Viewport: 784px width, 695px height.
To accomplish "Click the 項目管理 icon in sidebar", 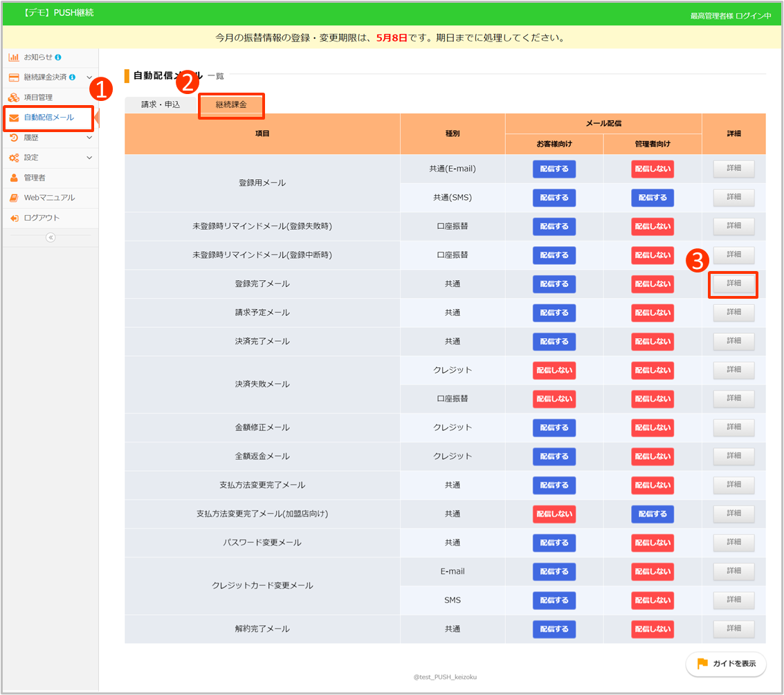I will 14,98.
